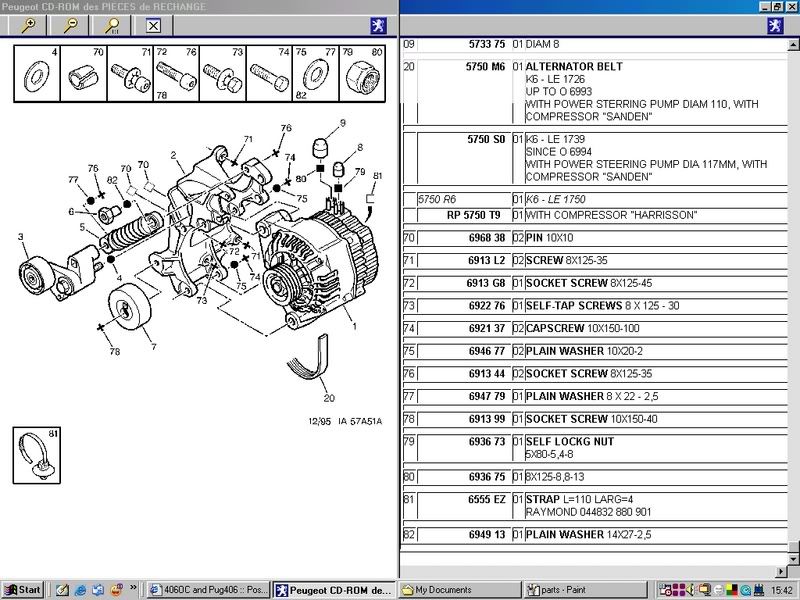Click the purple four-squares tray icon
The image size is (800, 600).
[679, 590]
